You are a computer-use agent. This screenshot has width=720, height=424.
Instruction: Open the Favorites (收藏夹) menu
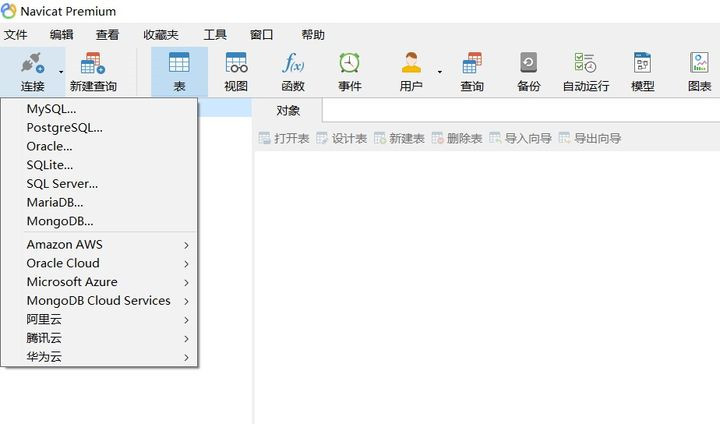pyautogui.click(x=161, y=35)
